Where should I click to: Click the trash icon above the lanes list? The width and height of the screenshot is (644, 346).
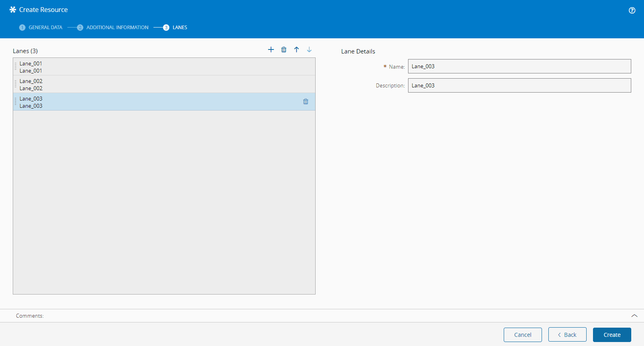pyautogui.click(x=284, y=49)
